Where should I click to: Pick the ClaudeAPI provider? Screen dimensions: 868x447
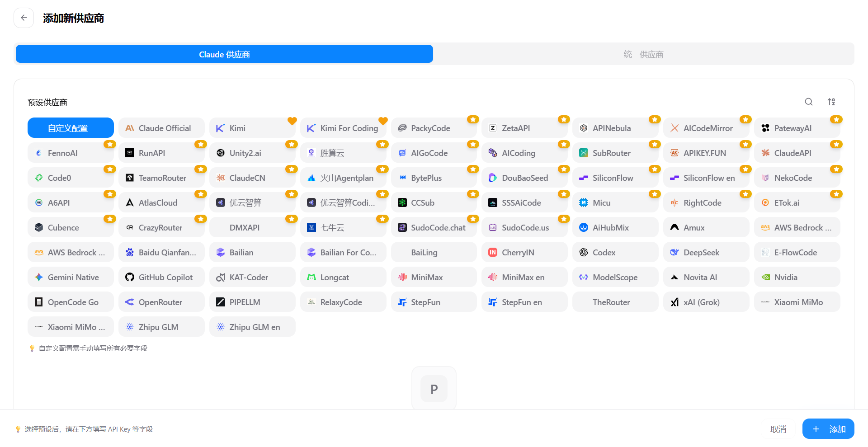[x=797, y=153]
